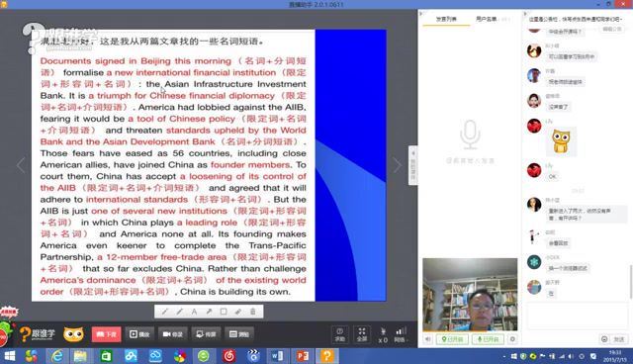Toggle the speaker mute icon under video
The height and width of the screenshot is (364, 633).
(x=428, y=339)
